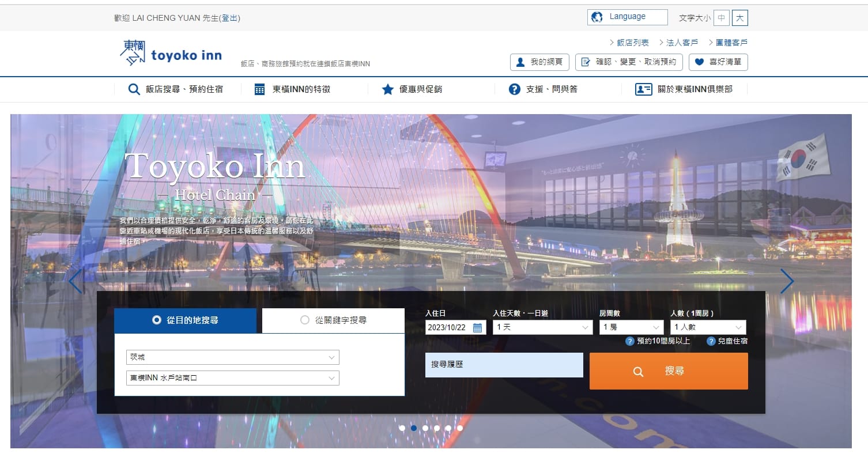
Task: Click the magnifier icon for 飯店搜尋、預約住宿
Action: pyautogui.click(x=134, y=89)
